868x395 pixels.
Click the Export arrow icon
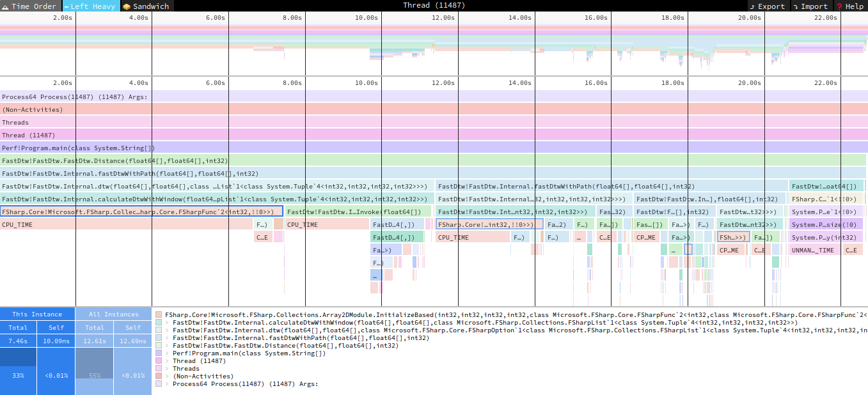pyautogui.click(x=752, y=6)
